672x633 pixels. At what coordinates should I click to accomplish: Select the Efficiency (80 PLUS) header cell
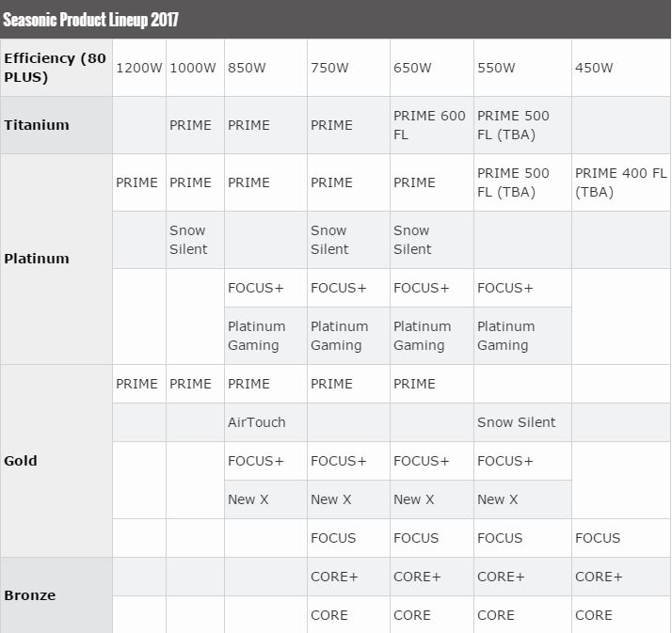click(56, 68)
